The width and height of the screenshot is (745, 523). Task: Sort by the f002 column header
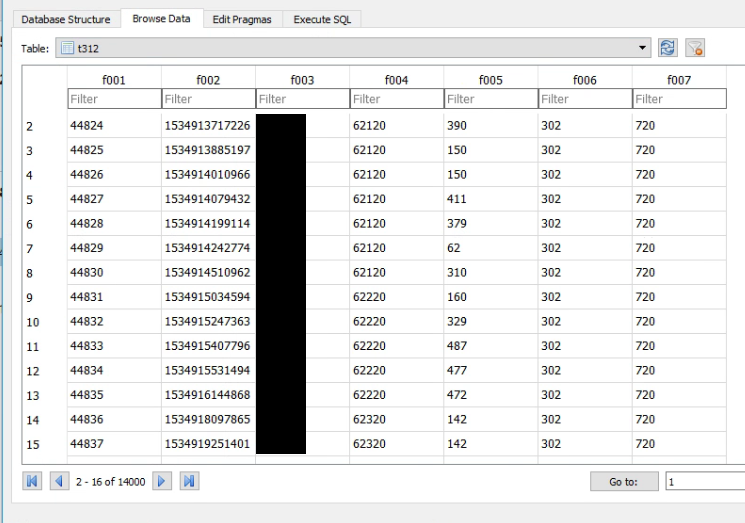pyautogui.click(x=208, y=80)
